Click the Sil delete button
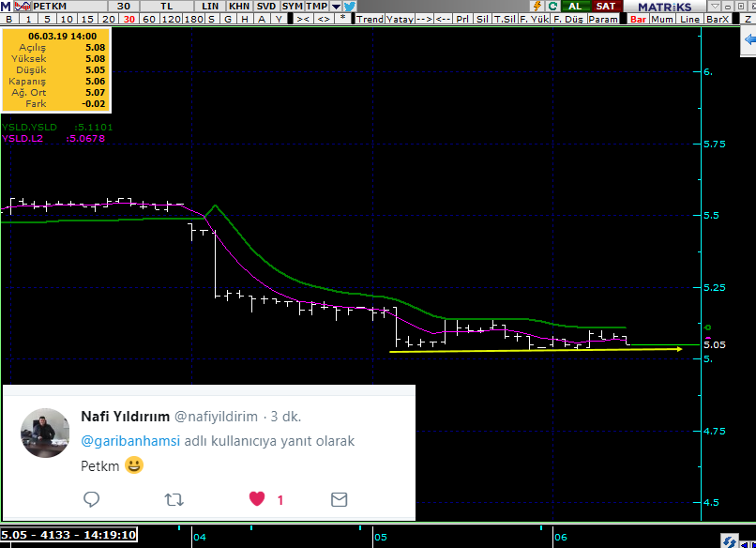 coord(482,20)
